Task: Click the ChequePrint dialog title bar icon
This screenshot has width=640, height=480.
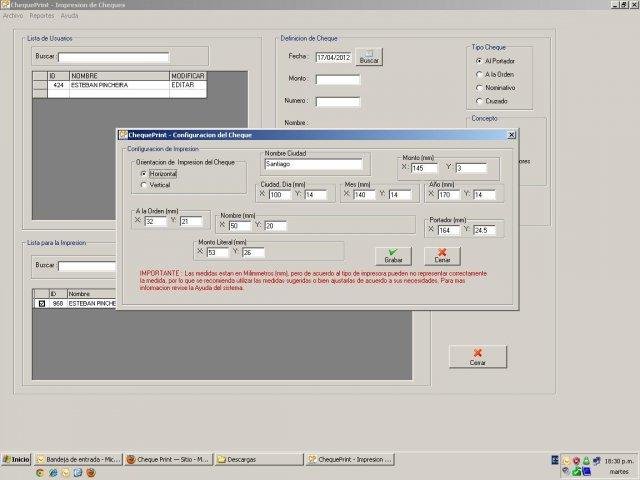Action: tap(123, 135)
